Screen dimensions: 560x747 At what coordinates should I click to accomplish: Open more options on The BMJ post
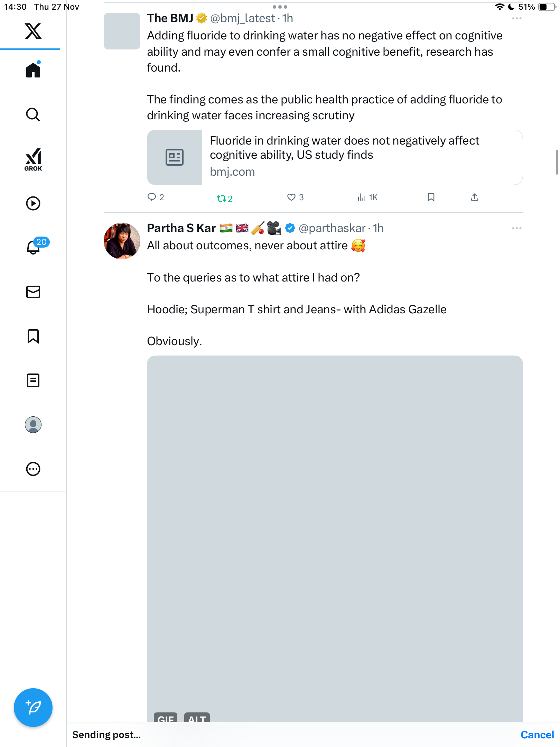[x=516, y=19]
